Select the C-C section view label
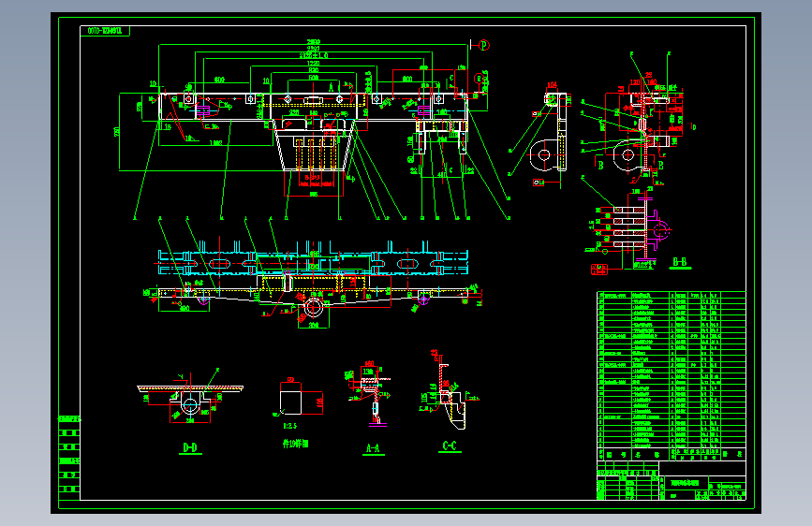Viewport: 812px width, 526px height. tap(450, 446)
